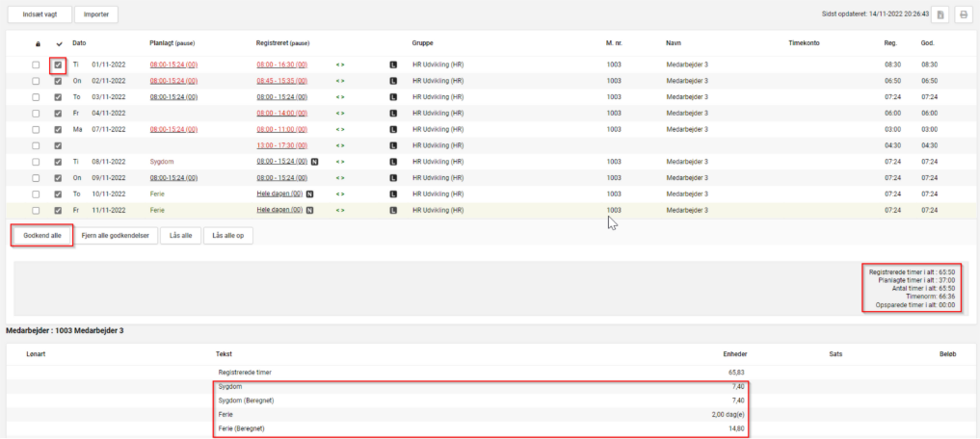This screenshot has height=439, width=980.
Task: Click the green arrows icon for 09/11-2022
Action: tap(339, 177)
